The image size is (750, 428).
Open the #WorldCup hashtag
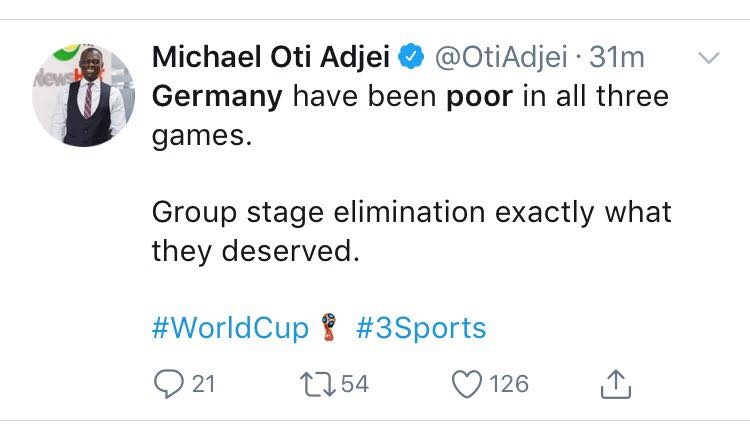point(231,328)
